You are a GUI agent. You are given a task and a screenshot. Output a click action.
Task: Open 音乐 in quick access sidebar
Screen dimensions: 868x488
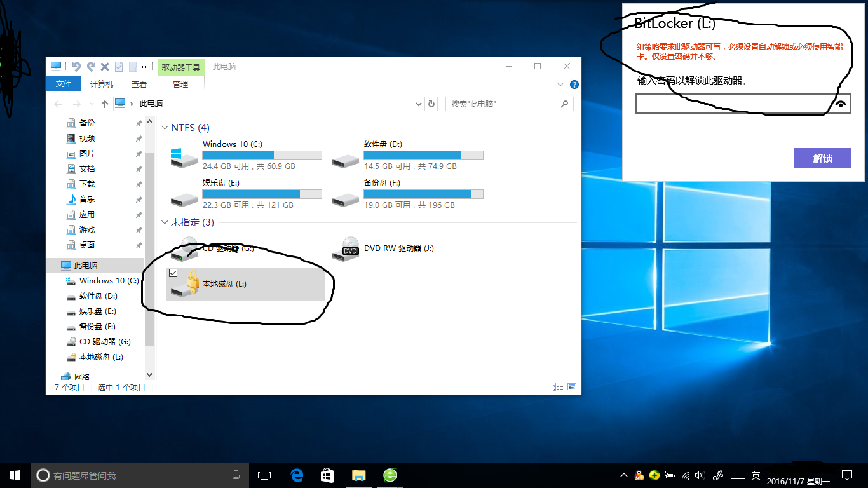point(87,200)
